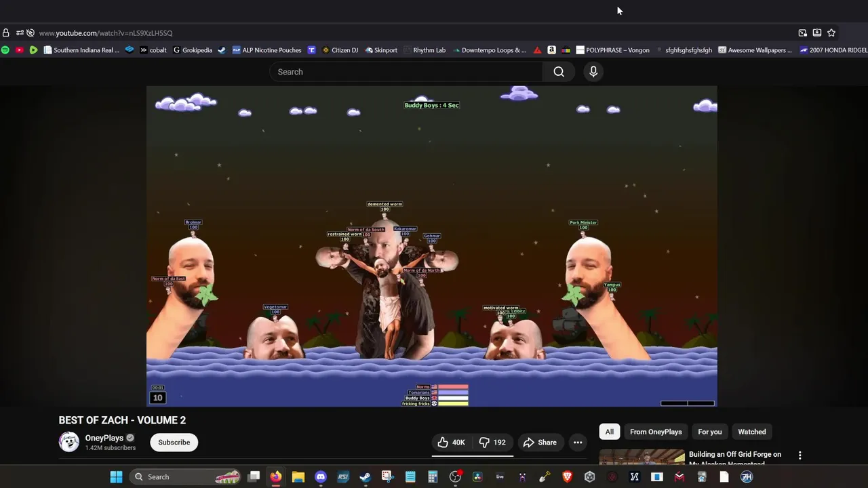Image resolution: width=868 pixels, height=488 pixels.
Task: Open the 2007 HONDA RIDGEL bookmark
Action: pos(833,50)
